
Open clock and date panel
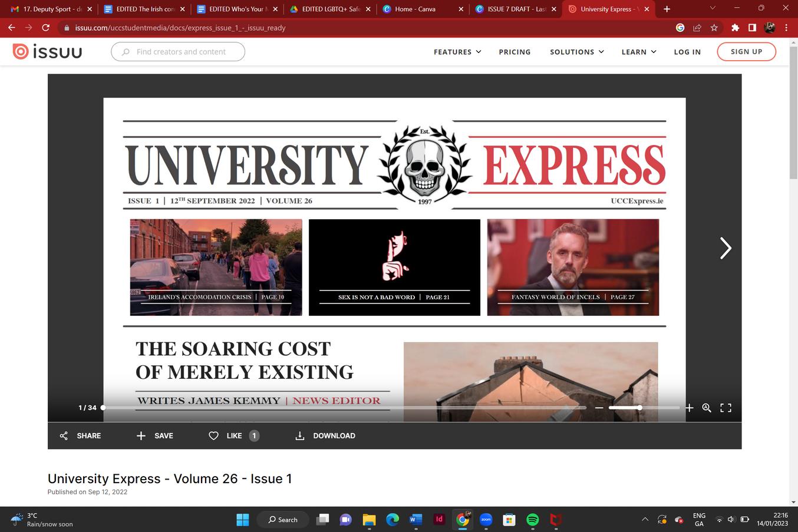pyautogui.click(x=772, y=519)
